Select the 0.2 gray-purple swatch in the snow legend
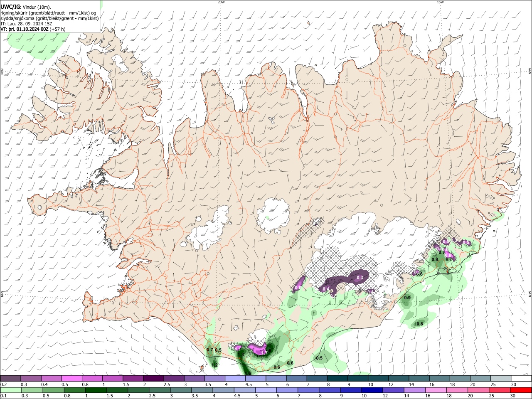Image resolution: width=532 pixels, height=399 pixels. coord(10,379)
